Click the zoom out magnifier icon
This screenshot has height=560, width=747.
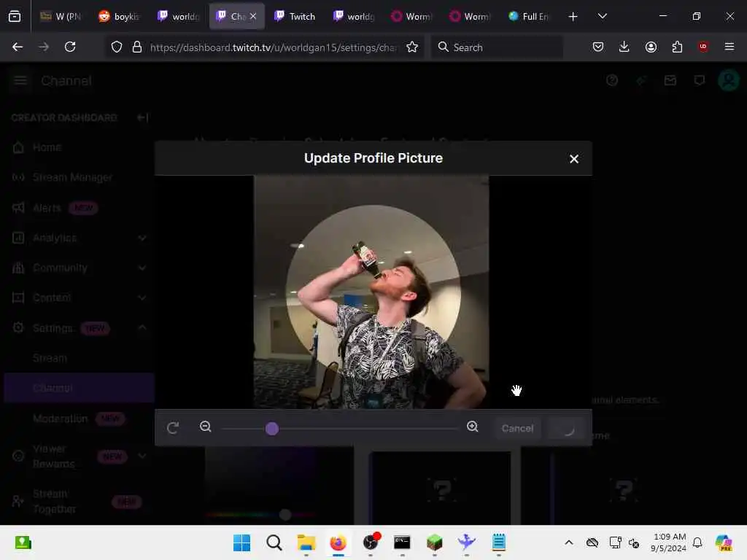point(205,427)
